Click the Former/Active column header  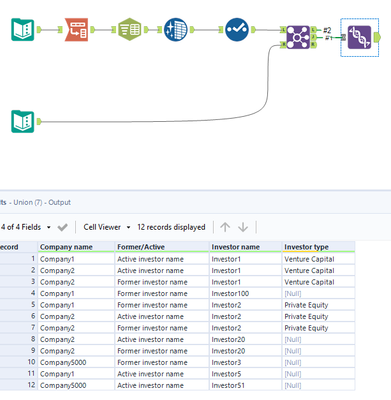[x=162, y=247]
